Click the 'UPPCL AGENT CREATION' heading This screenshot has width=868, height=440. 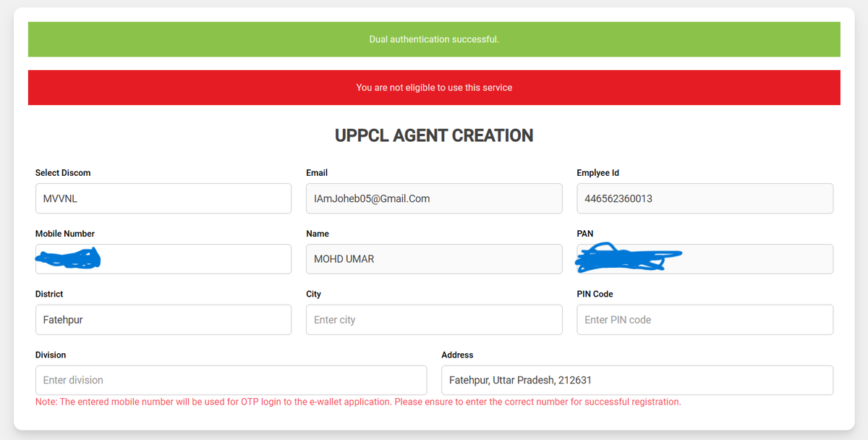point(434,135)
